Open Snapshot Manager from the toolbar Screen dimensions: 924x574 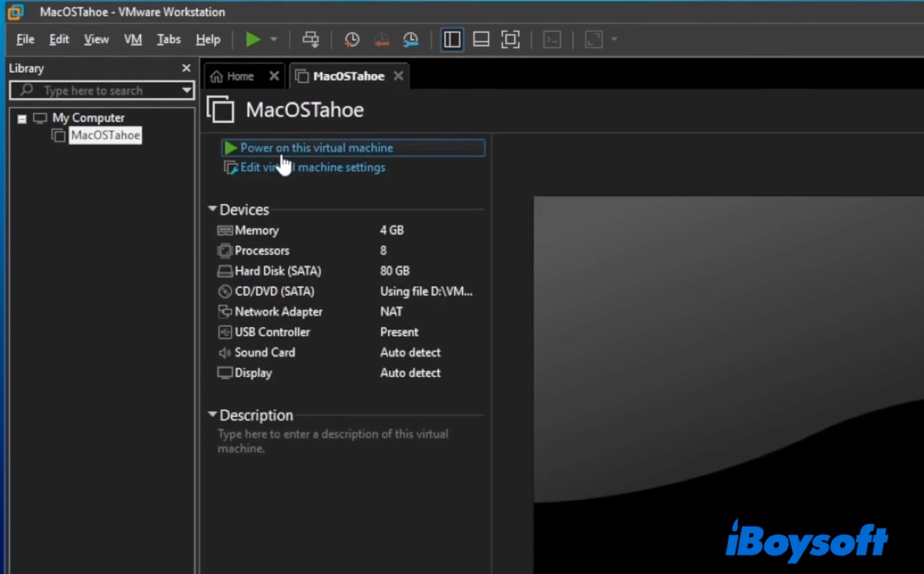point(411,39)
